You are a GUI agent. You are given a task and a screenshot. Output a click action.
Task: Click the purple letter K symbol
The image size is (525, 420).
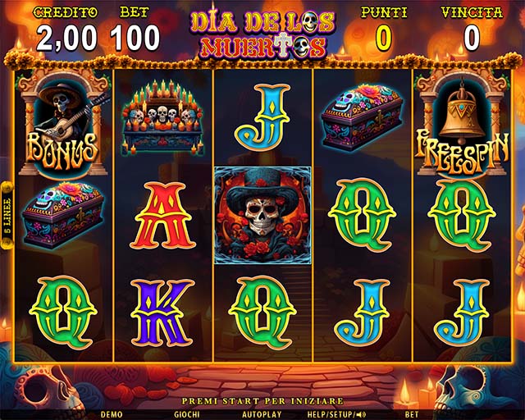click(162, 313)
